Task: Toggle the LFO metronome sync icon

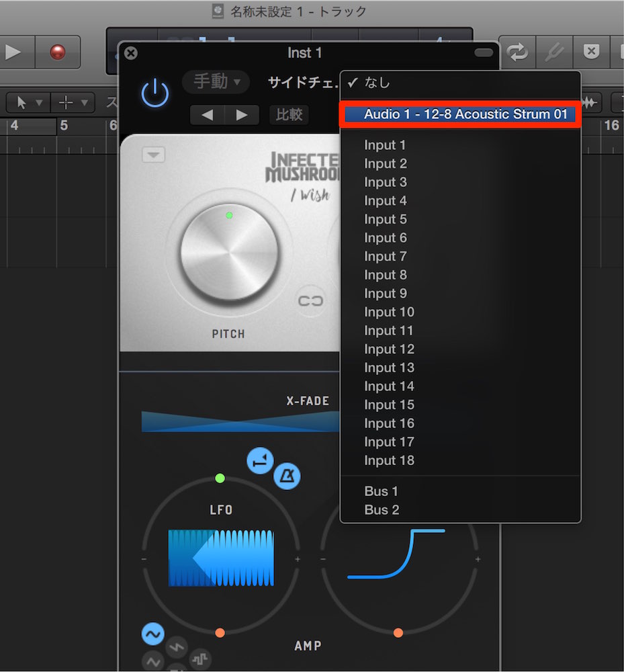Action: 287,476
